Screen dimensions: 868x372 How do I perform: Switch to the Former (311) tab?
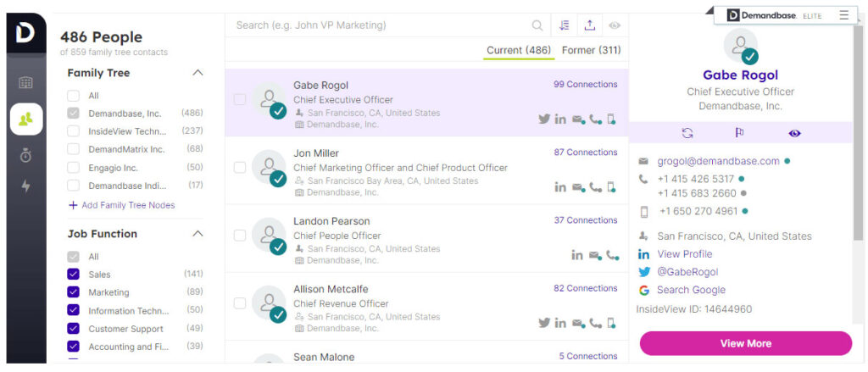coord(591,50)
